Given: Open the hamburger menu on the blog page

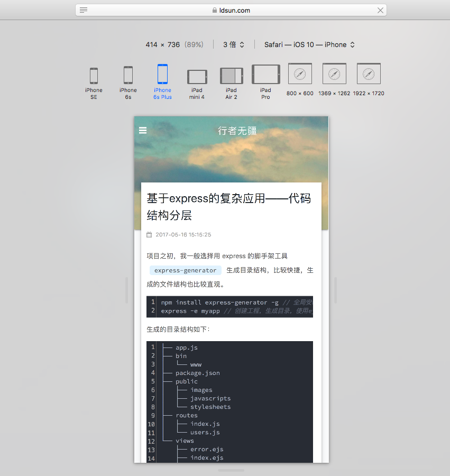Looking at the screenshot, I should pyautogui.click(x=143, y=130).
